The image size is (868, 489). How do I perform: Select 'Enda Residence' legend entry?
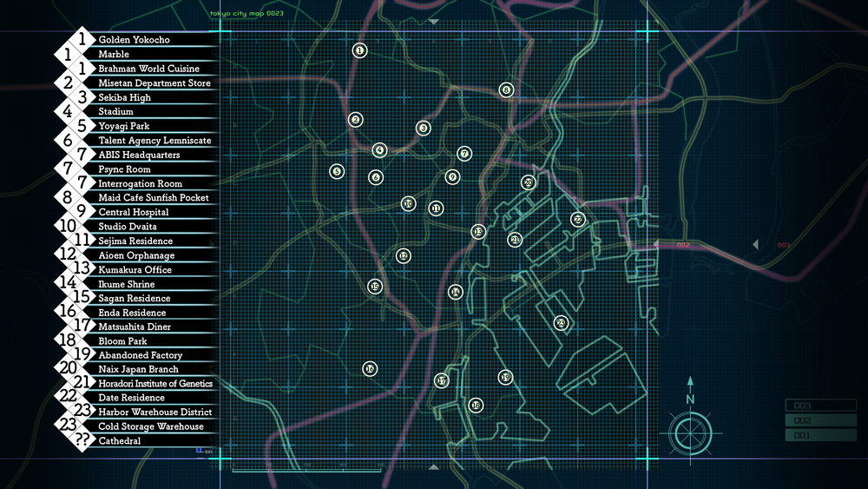point(132,313)
